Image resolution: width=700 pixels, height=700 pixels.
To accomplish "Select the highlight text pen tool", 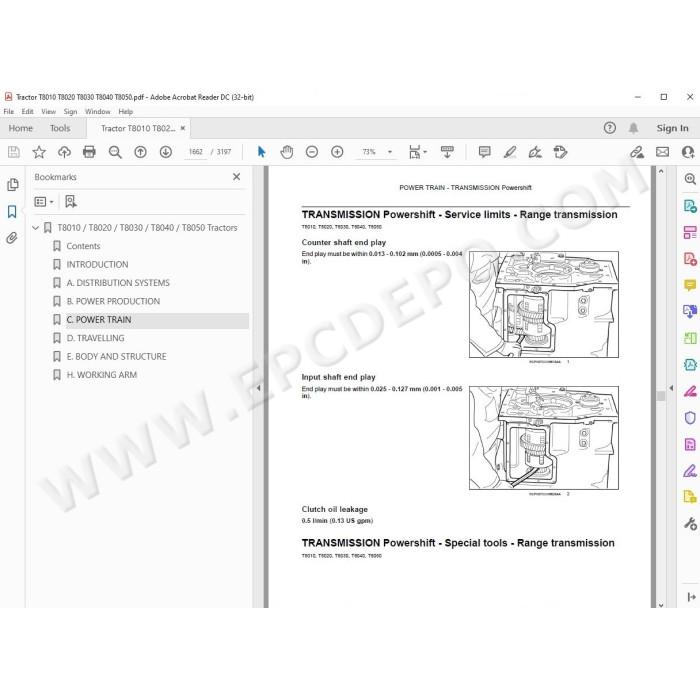I will click(x=510, y=152).
